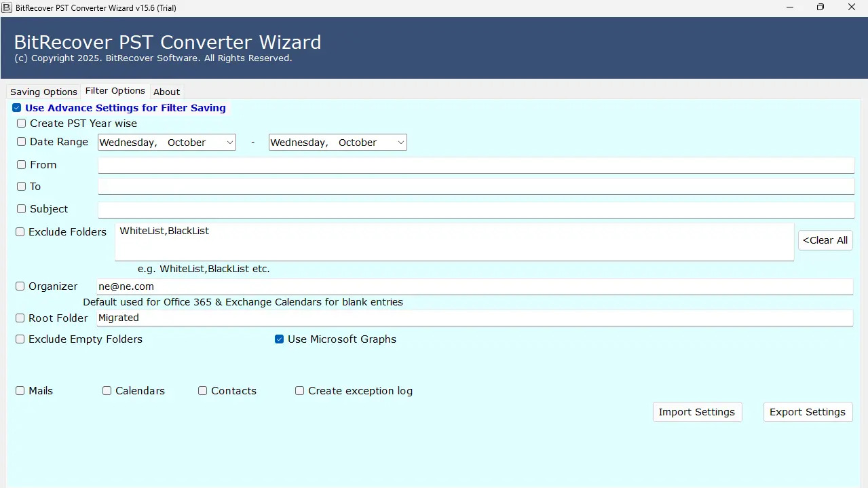Disable the Use Microsoft Graphs option
The height and width of the screenshot is (488, 868).
(x=279, y=339)
